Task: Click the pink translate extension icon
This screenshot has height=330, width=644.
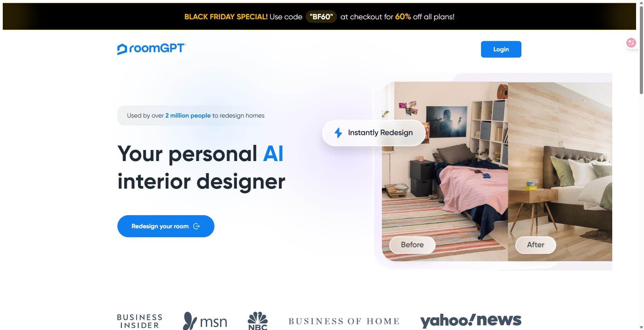Action: [631, 43]
